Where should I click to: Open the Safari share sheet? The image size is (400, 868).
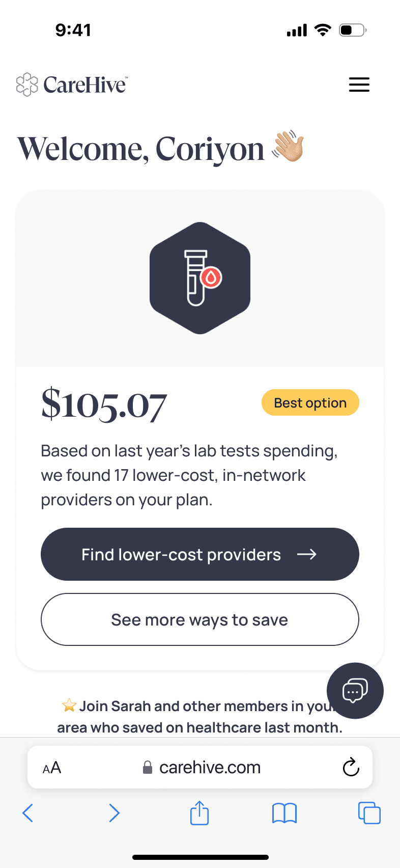coord(199,812)
